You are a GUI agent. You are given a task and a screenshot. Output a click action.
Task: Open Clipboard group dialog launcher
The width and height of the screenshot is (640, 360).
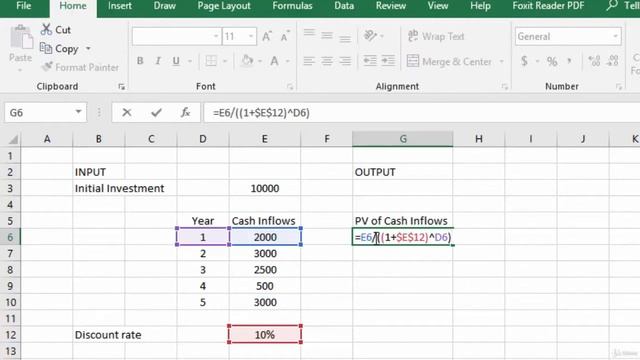[122, 87]
